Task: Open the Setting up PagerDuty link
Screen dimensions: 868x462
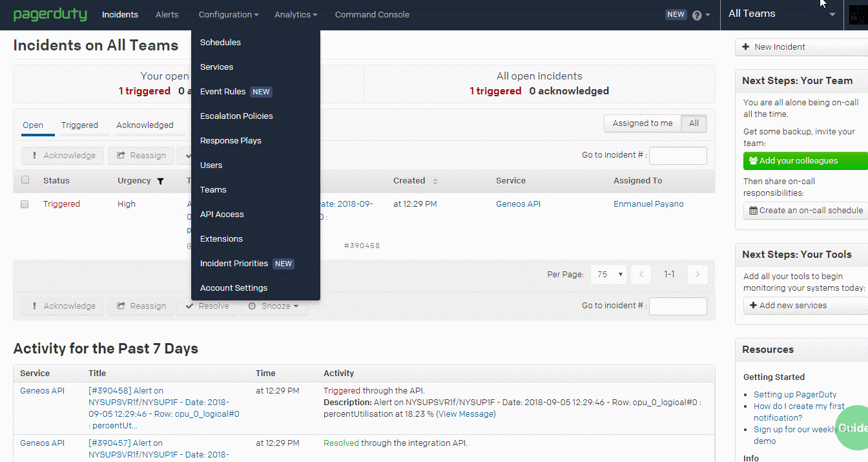Action: [x=795, y=394]
